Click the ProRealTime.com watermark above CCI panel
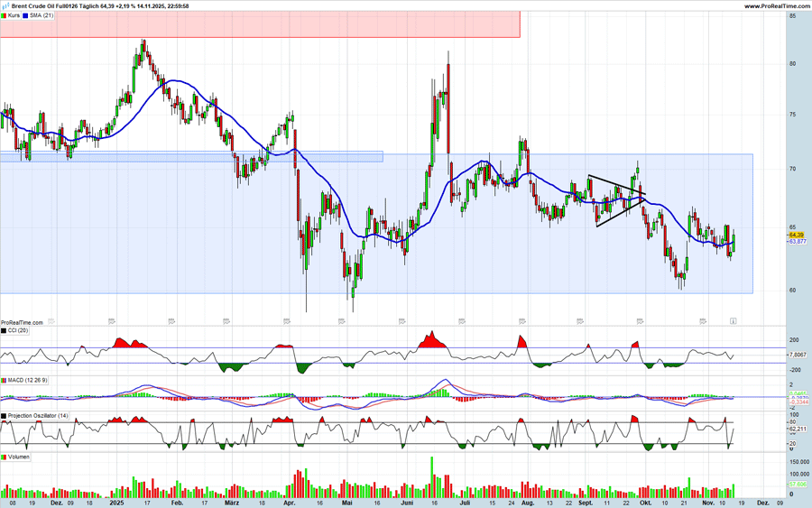This screenshot has width=812, height=508. 22,322
